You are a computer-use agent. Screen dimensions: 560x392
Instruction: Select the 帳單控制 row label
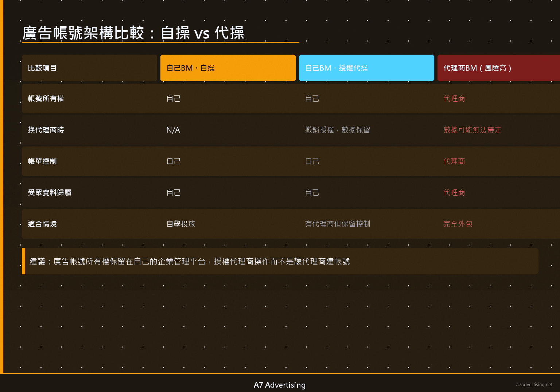(x=42, y=161)
